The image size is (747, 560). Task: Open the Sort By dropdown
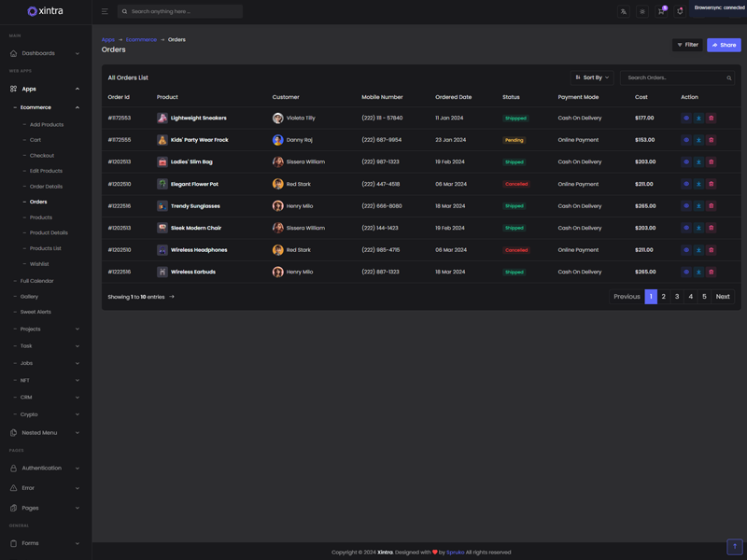tap(592, 77)
